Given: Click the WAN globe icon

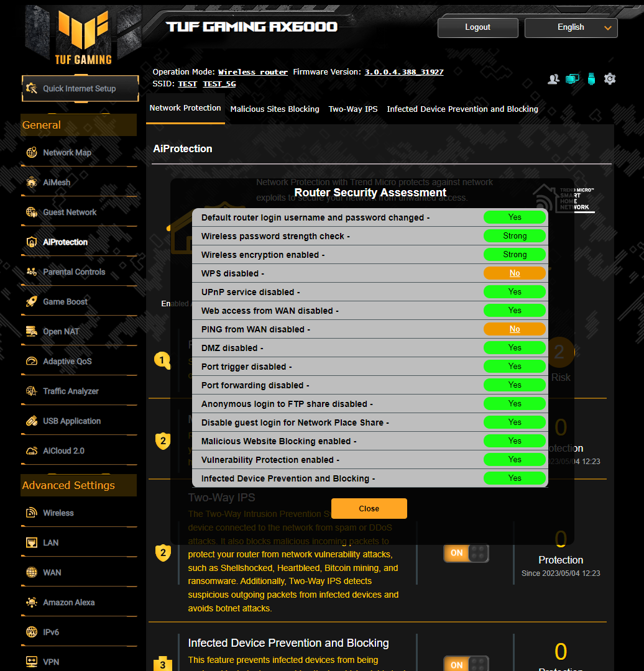Looking at the screenshot, I should [32, 573].
